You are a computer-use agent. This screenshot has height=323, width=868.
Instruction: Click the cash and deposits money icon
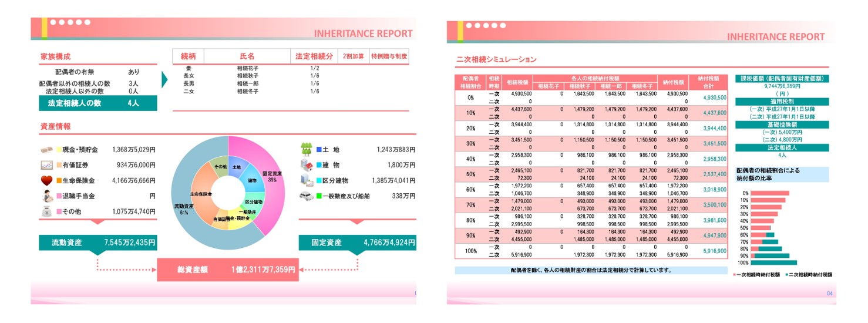click(x=47, y=150)
